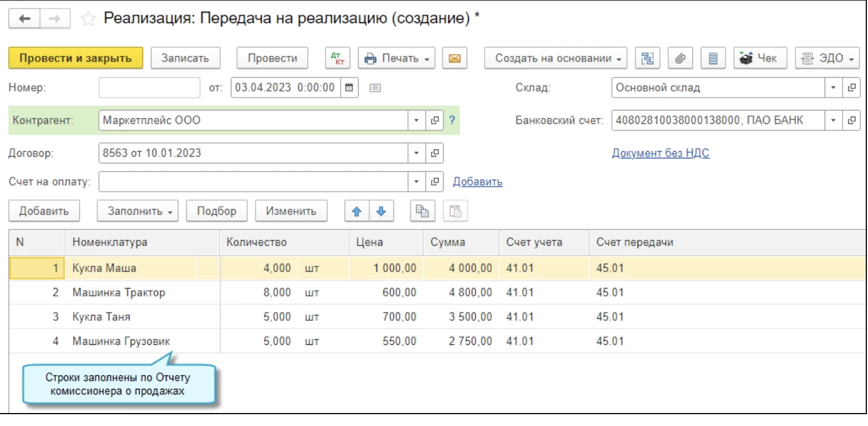Open the Заполнить menu
The height and width of the screenshot is (426, 868).
coord(138,211)
